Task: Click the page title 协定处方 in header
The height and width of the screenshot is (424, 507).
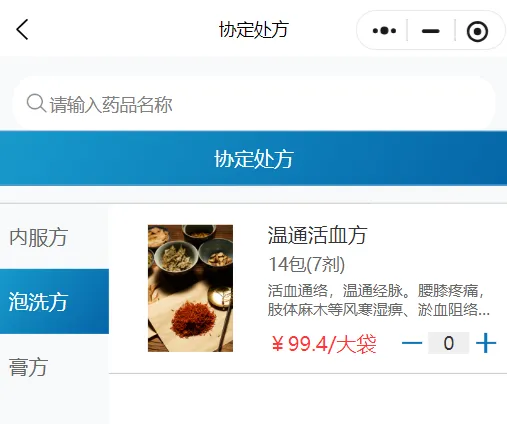Action: pos(254,30)
